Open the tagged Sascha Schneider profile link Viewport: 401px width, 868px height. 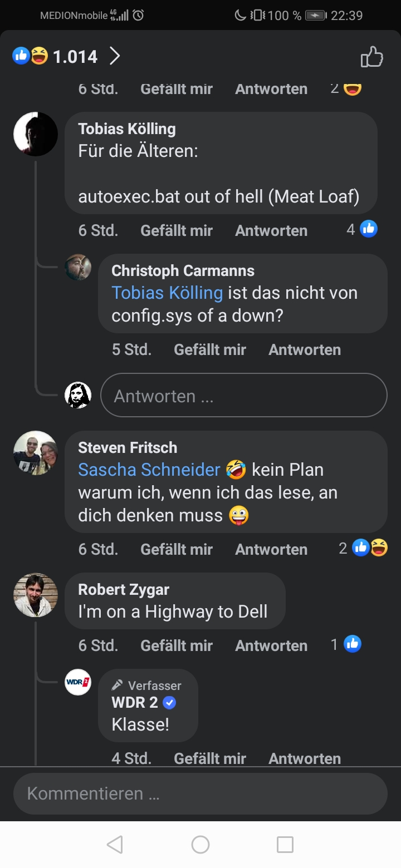149,470
